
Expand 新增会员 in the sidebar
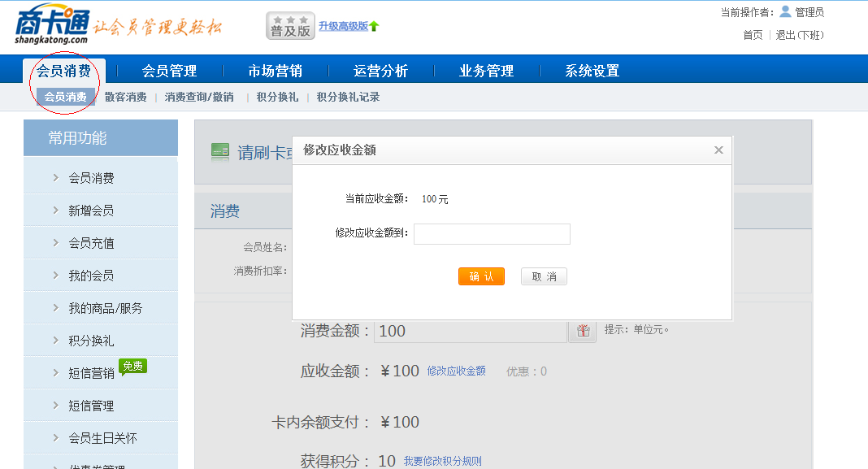[91, 211]
